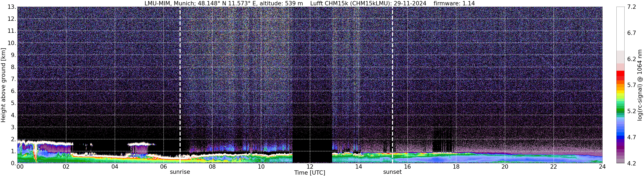Viewport: 644px width, 177px height.
Task: Click the colorbar tick value 5.2
Action: click(x=632, y=111)
